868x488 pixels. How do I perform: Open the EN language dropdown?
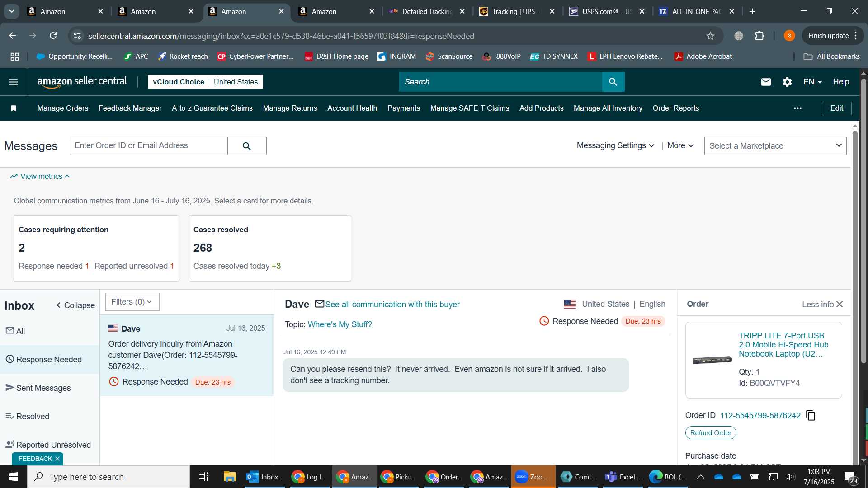(812, 82)
